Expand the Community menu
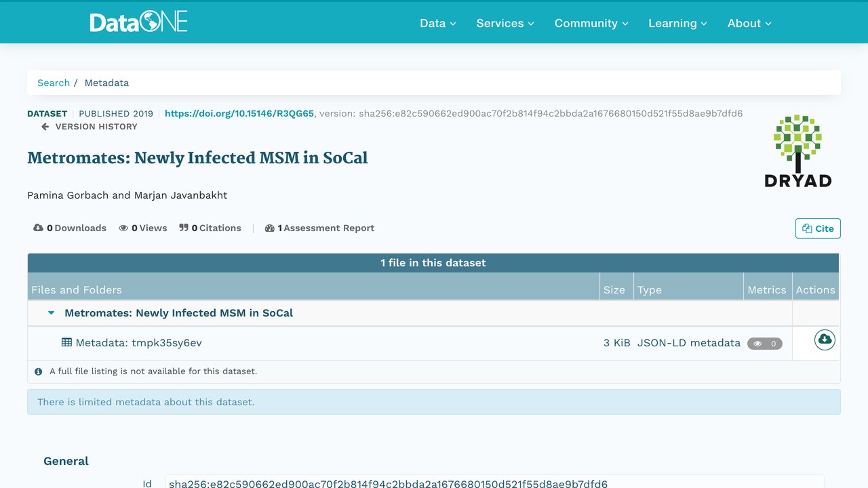The height and width of the screenshot is (488, 868). [591, 23]
